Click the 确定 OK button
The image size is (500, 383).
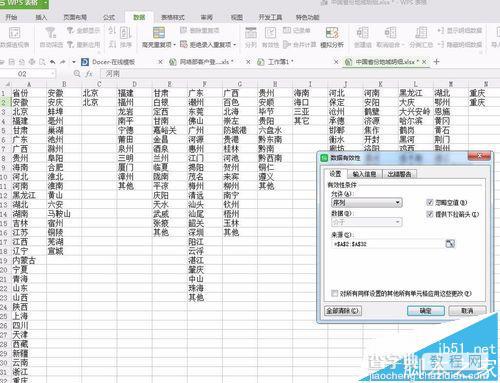click(x=426, y=311)
